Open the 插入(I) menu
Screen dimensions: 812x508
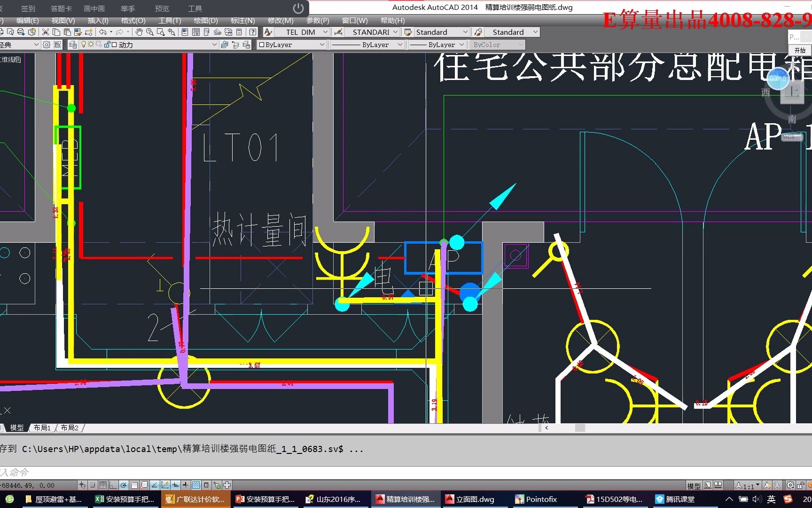98,20
